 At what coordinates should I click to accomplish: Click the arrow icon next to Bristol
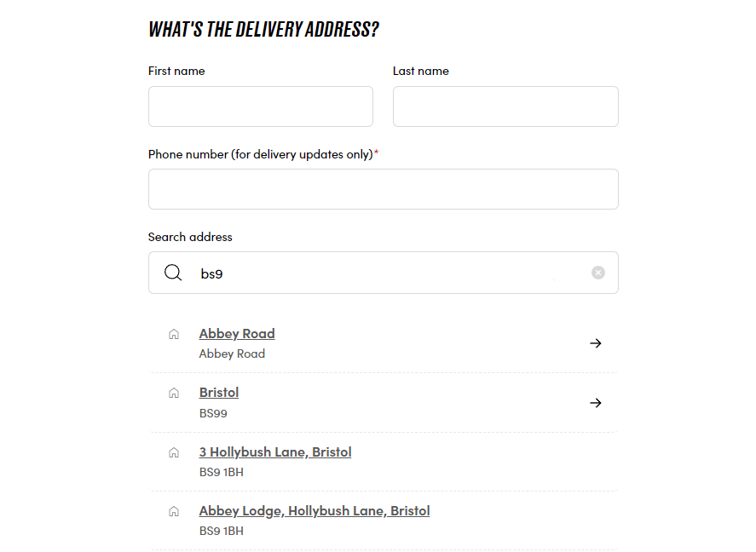pyautogui.click(x=595, y=403)
